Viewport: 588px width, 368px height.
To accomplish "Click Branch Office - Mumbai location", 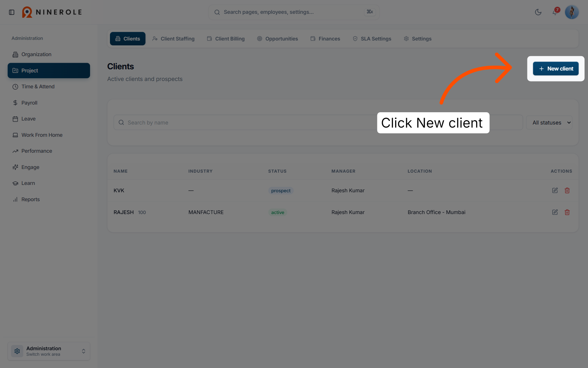I will pos(436,212).
